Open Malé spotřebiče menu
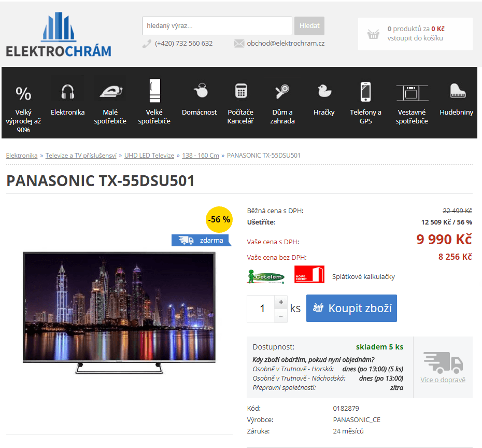 tap(110, 117)
